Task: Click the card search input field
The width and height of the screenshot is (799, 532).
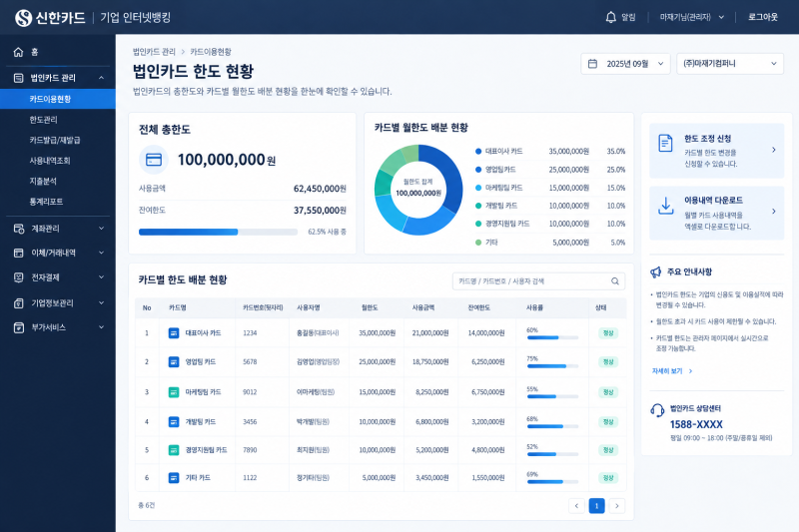Action: click(538, 281)
